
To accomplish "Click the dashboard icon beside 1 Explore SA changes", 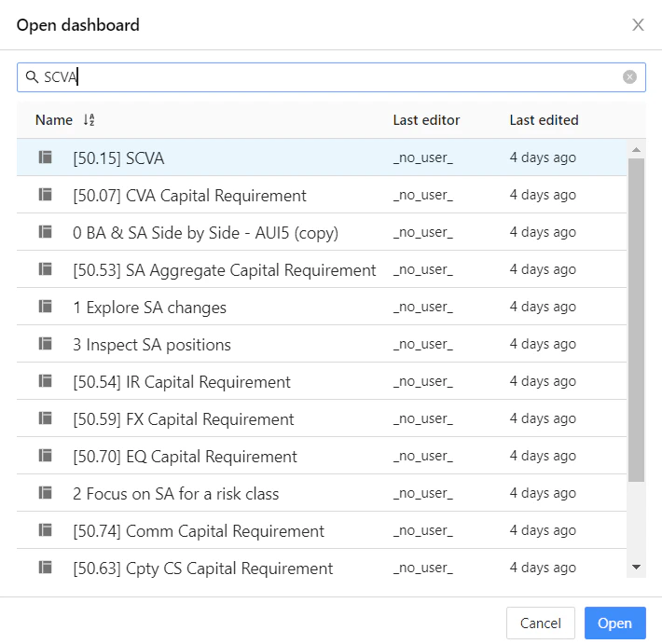I will [45, 307].
